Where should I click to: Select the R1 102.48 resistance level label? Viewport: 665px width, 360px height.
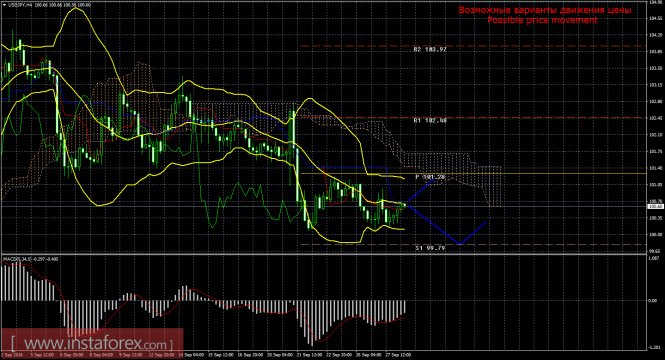point(430,120)
